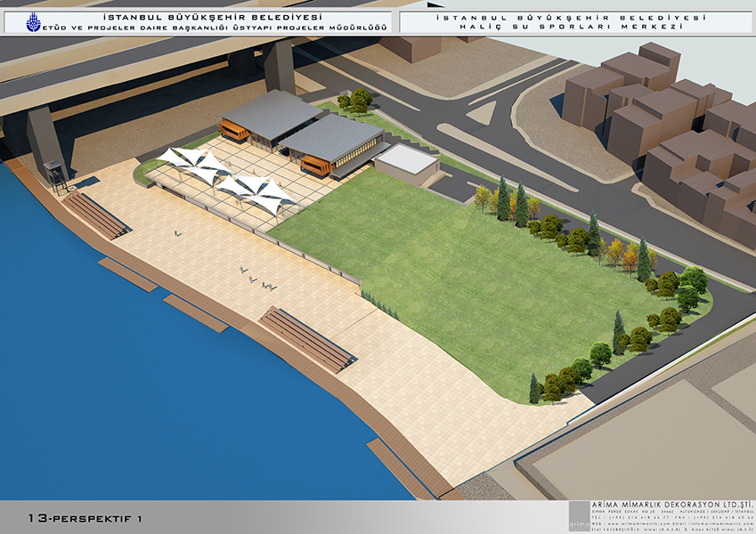Click the Istanbul municipality emblem logo

[x=34, y=22]
